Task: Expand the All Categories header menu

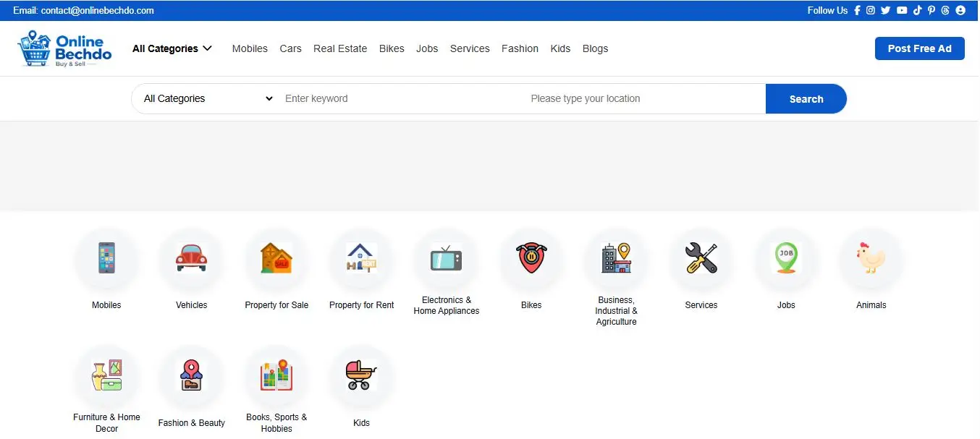Action: coord(172,48)
